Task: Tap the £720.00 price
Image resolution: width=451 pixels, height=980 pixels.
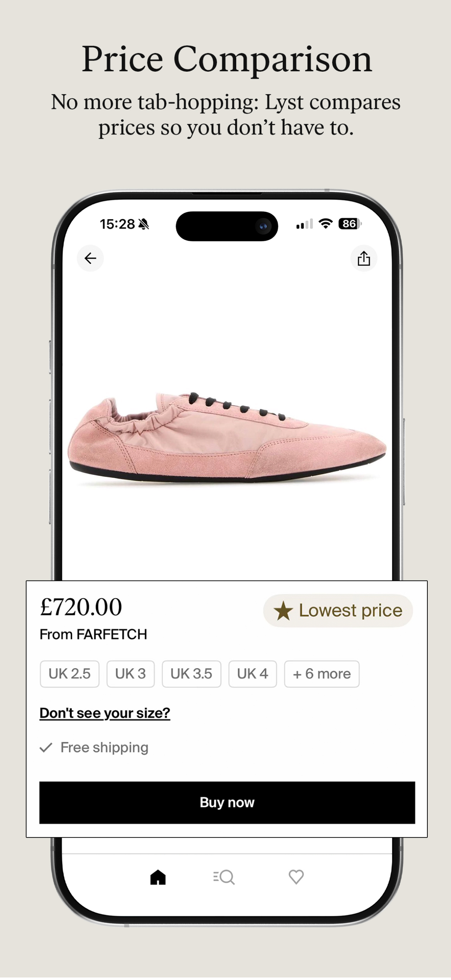Action: (81, 607)
